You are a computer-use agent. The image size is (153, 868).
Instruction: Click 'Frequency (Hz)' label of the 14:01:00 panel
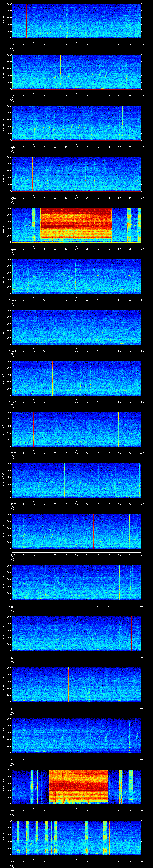(x=3, y=21)
